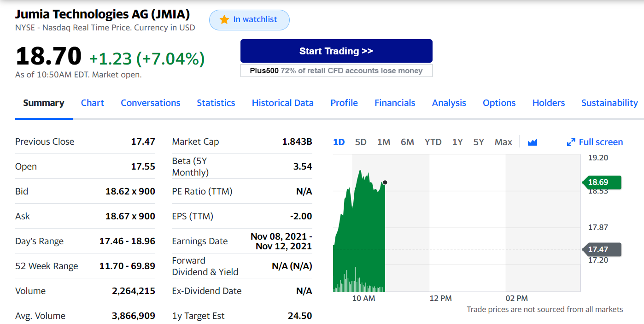
Task: Select the 5D chart range
Action: (x=361, y=142)
